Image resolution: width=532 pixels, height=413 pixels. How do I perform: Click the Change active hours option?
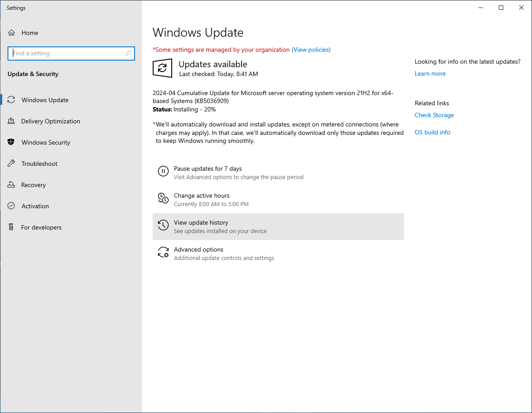[x=278, y=199]
